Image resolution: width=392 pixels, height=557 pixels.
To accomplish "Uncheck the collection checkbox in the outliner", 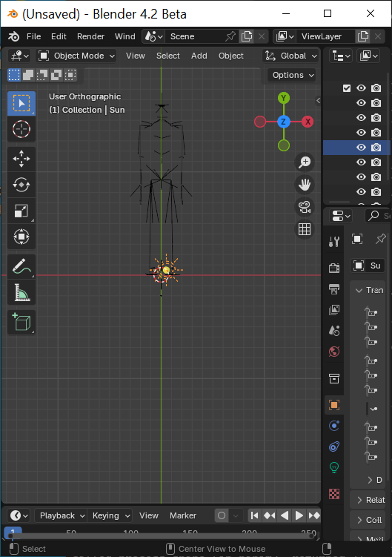I will (347, 88).
